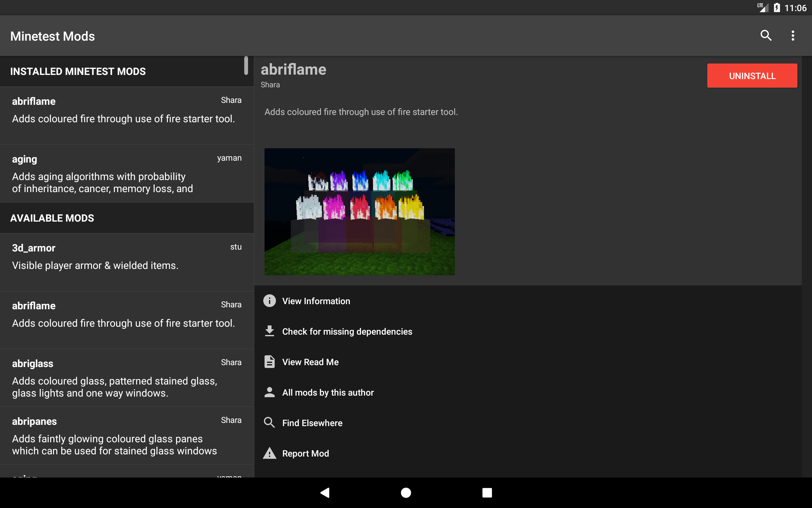Screen dimensions: 812x508
Task: Click the mod list scrollbar handle
Action: pyautogui.click(x=246, y=65)
